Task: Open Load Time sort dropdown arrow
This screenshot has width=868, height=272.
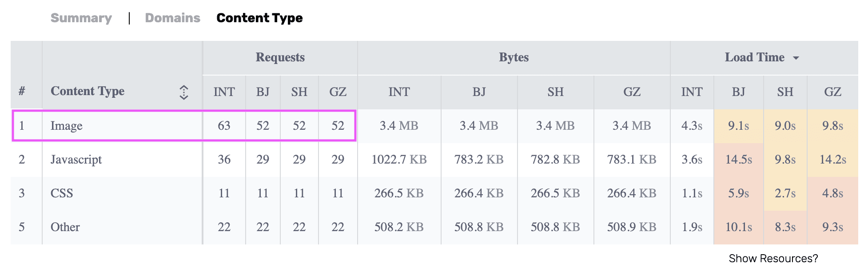Action: tap(796, 58)
